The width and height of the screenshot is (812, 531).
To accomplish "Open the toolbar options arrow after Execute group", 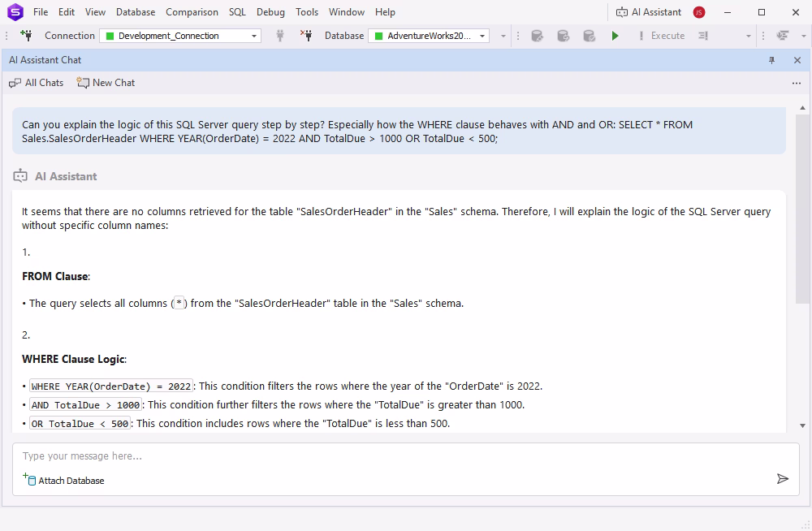I will point(749,37).
